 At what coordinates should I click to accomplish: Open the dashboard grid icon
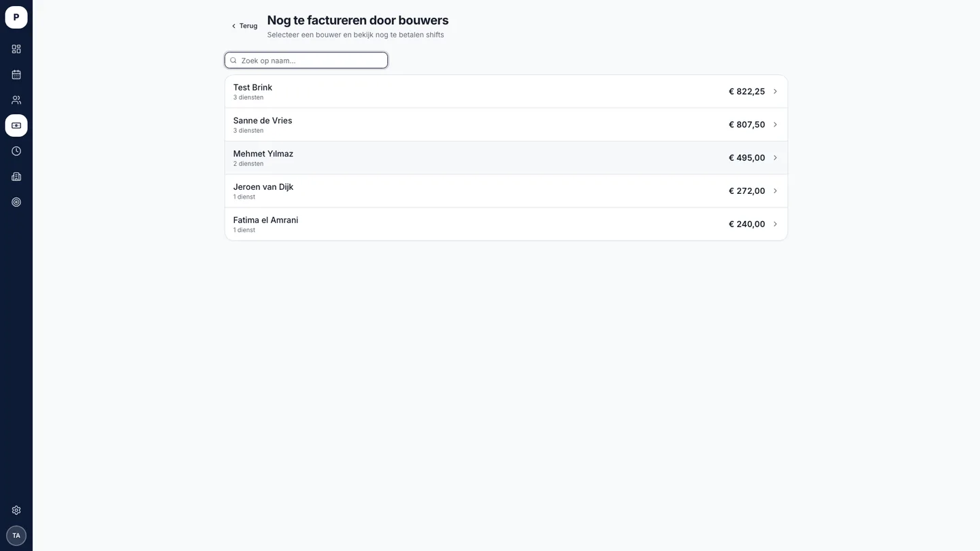(x=16, y=49)
